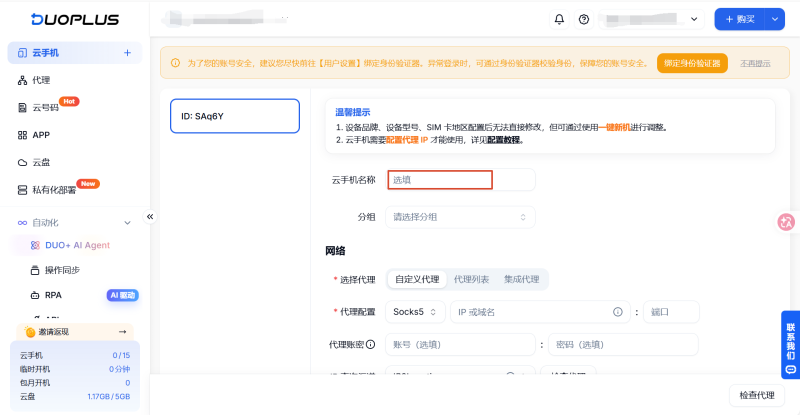The image size is (800, 415).
Task: Click the 云手机 0/15 quota row
Action: click(75, 355)
